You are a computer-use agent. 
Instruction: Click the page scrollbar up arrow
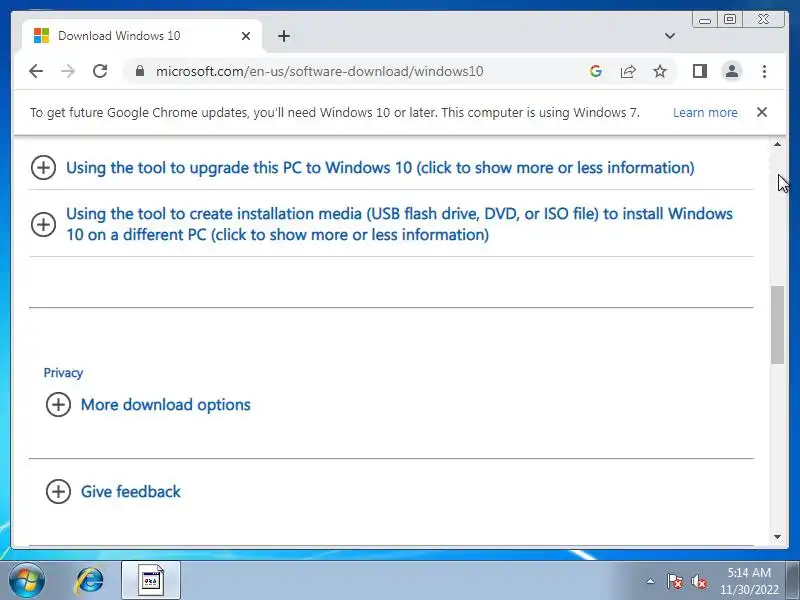point(777,144)
